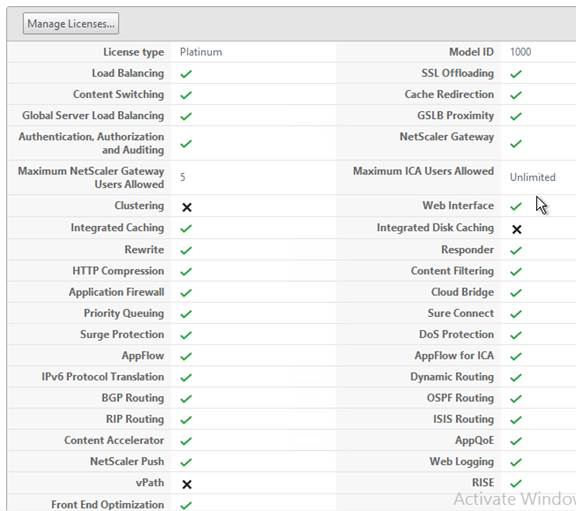
Task: Click the checkmark next to AppFlow for ICA
Action: click(516, 356)
